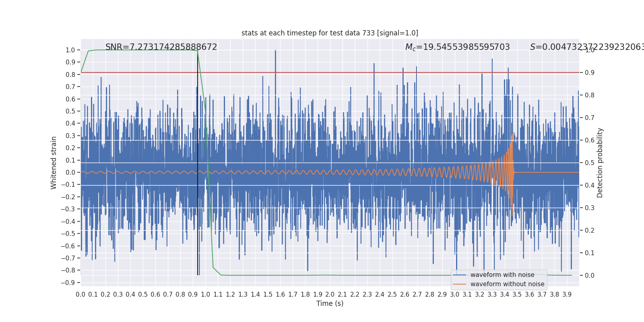Click the chirp mass Mc annotation
Viewport: 644px width, 322px height.
(457, 47)
